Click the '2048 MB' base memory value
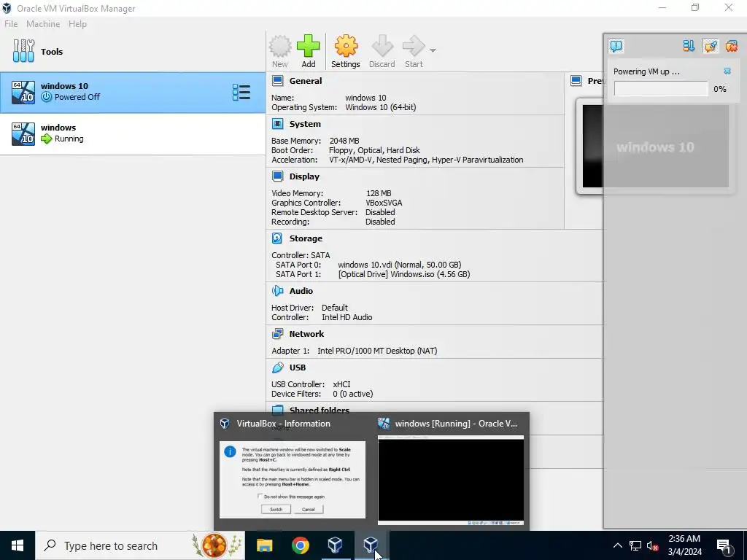The height and width of the screenshot is (560, 747). [344, 141]
